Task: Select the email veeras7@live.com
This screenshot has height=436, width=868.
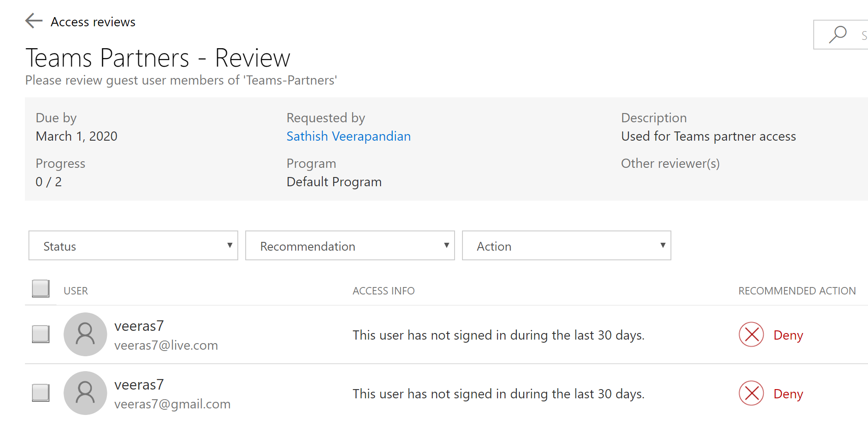Action: point(166,345)
